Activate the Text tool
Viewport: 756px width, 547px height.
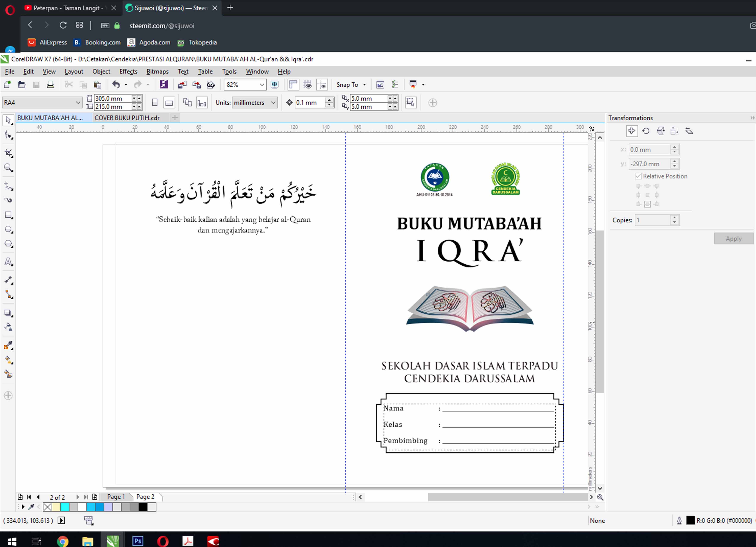pos(8,262)
